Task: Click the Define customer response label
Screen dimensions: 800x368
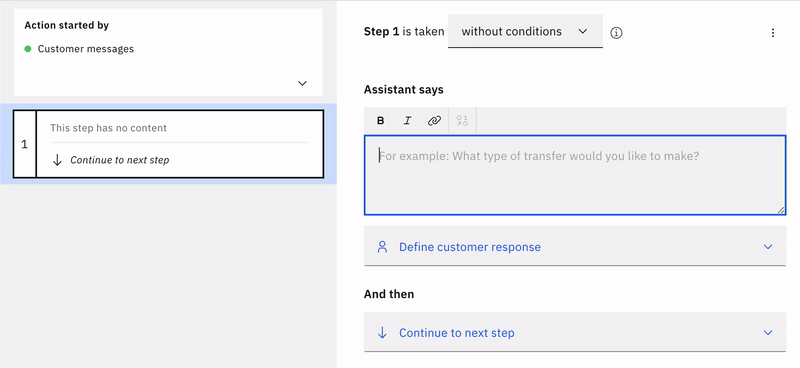Action: [x=470, y=247]
